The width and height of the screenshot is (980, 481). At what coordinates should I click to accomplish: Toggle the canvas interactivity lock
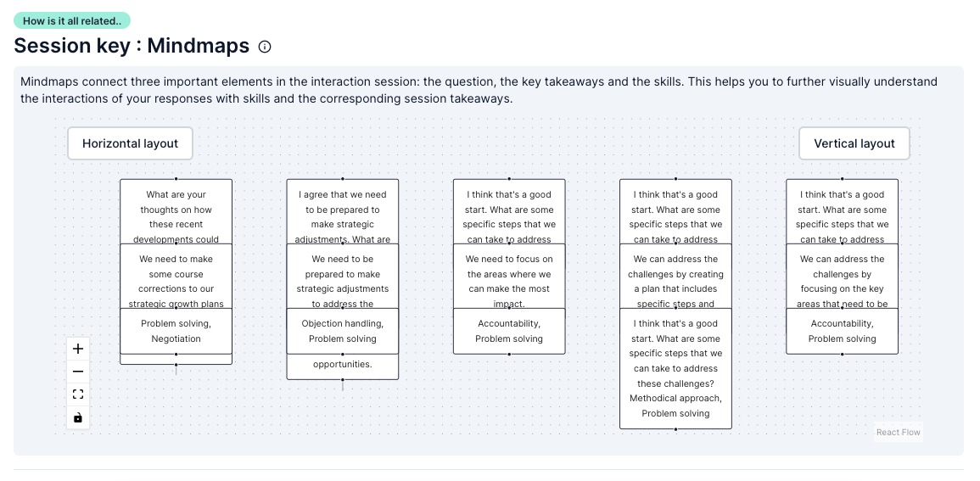tap(78, 417)
